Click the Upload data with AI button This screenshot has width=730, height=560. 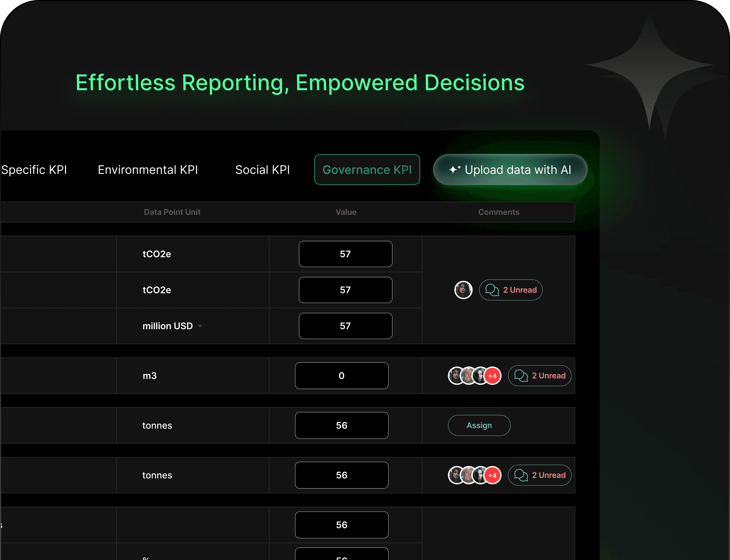point(510,170)
